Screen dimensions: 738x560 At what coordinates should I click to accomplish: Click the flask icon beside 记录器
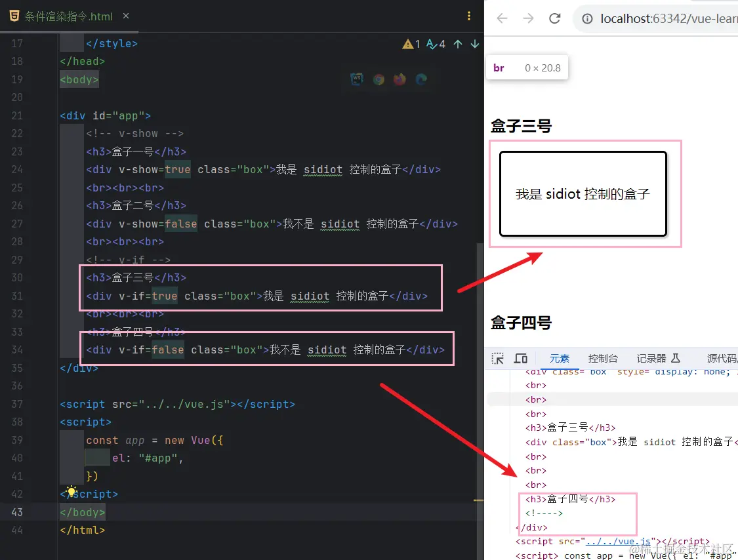coord(676,358)
